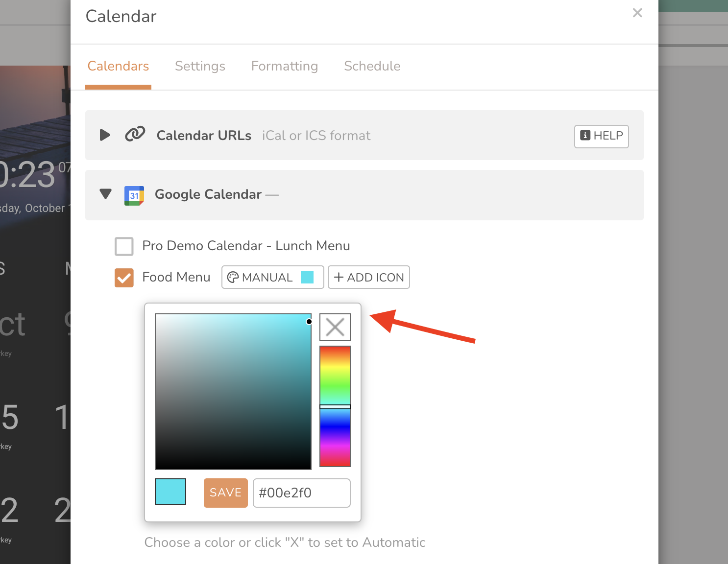The height and width of the screenshot is (564, 728).
Task: Click the info icon inside the HELP button
Action: point(586,136)
